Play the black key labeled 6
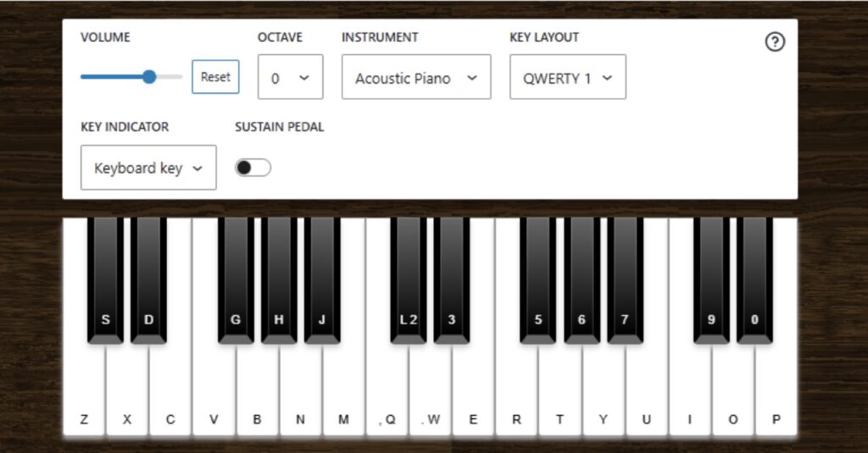The height and width of the screenshot is (453, 868). tap(581, 279)
